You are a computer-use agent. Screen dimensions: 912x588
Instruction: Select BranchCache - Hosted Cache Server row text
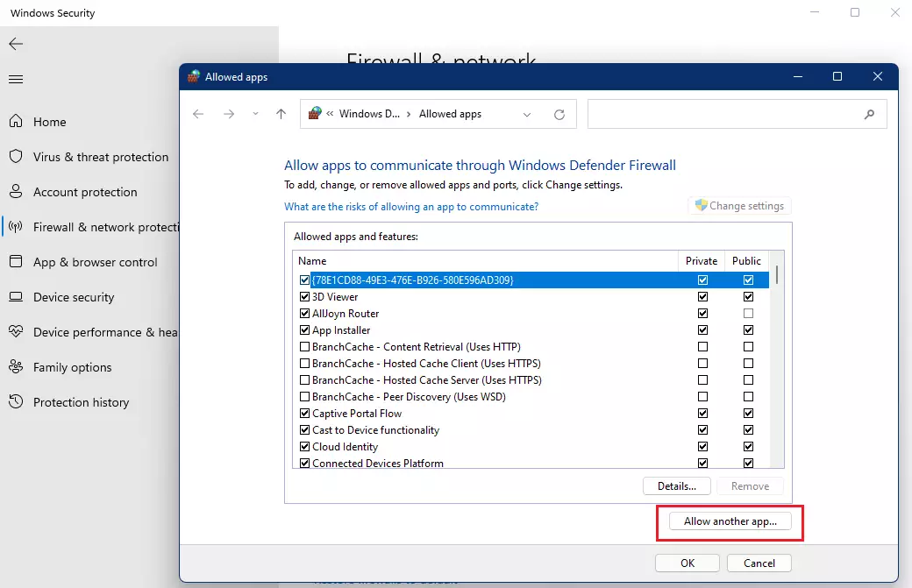427,380
